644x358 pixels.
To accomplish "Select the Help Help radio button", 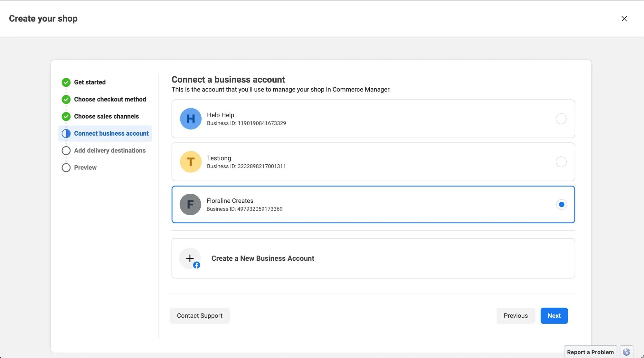I will 561,119.
